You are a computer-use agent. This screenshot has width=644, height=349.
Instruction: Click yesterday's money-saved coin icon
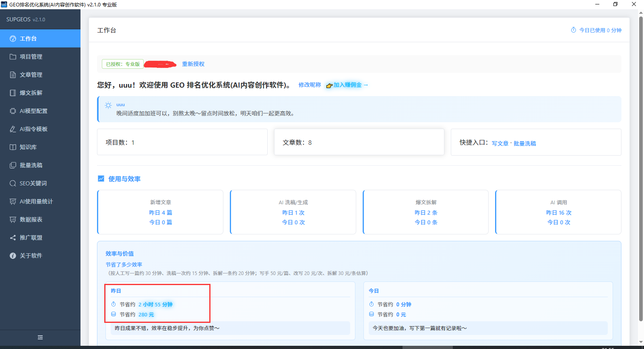point(114,314)
